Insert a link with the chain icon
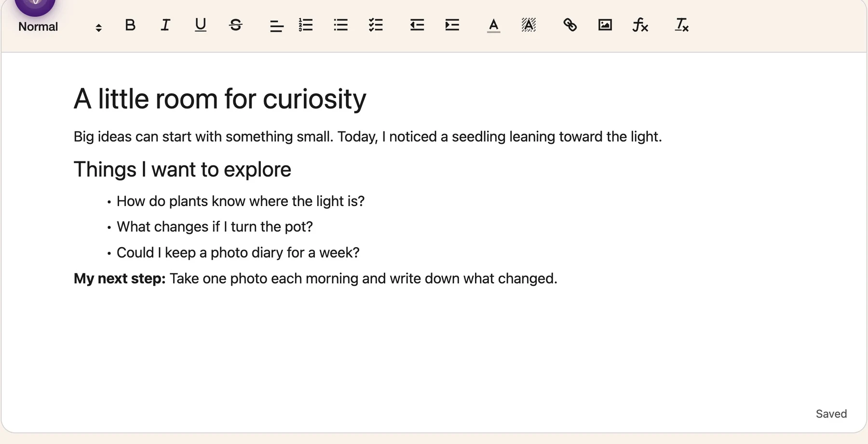Screen dimensions: 868x444 click(x=570, y=25)
